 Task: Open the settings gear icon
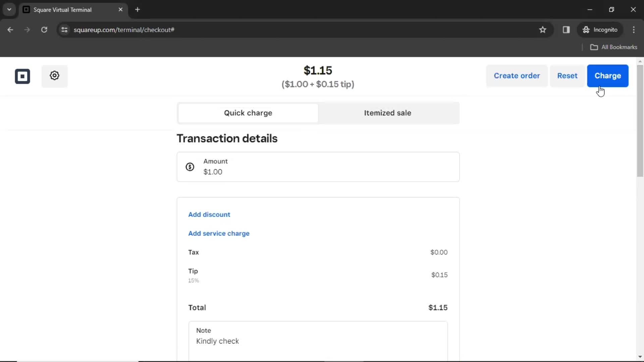(54, 75)
